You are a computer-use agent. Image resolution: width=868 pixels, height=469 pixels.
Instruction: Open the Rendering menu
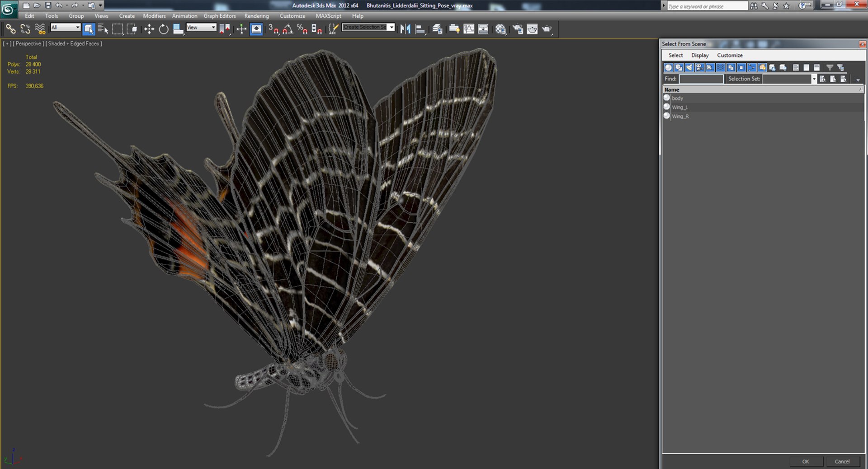click(256, 16)
